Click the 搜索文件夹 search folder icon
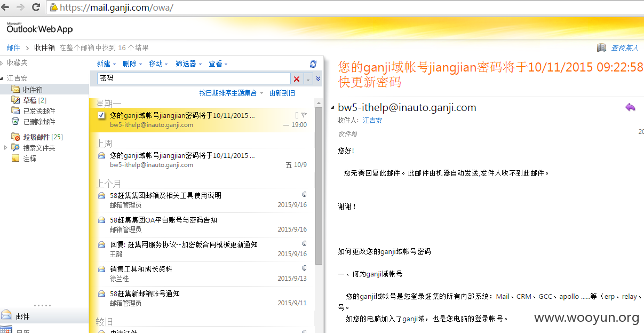The image size is (644, 333). (15, 147)
